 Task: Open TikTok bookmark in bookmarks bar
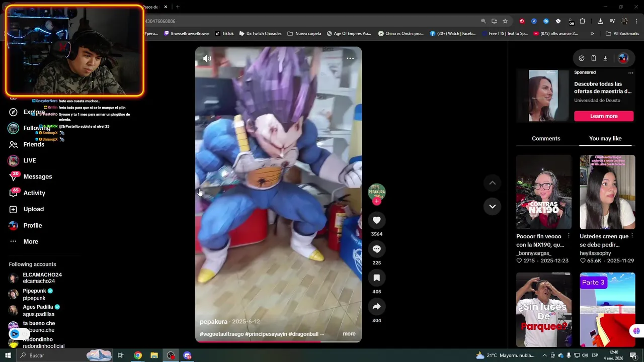(224, 34)
